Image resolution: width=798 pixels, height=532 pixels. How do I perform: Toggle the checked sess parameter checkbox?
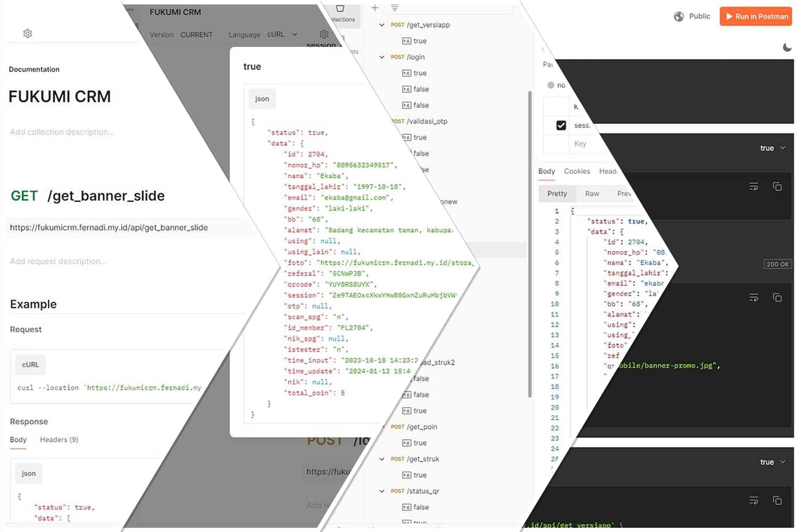point(561,126)
